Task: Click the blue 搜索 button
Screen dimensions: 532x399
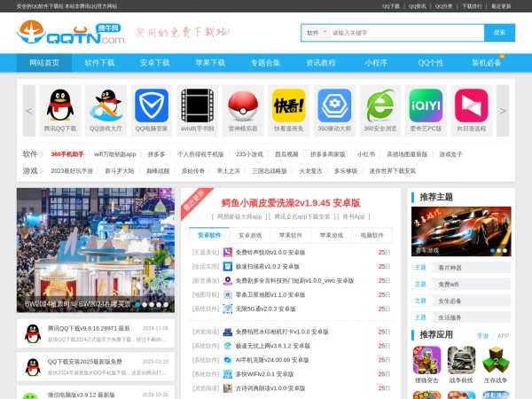Action: [x=499, y=33]
